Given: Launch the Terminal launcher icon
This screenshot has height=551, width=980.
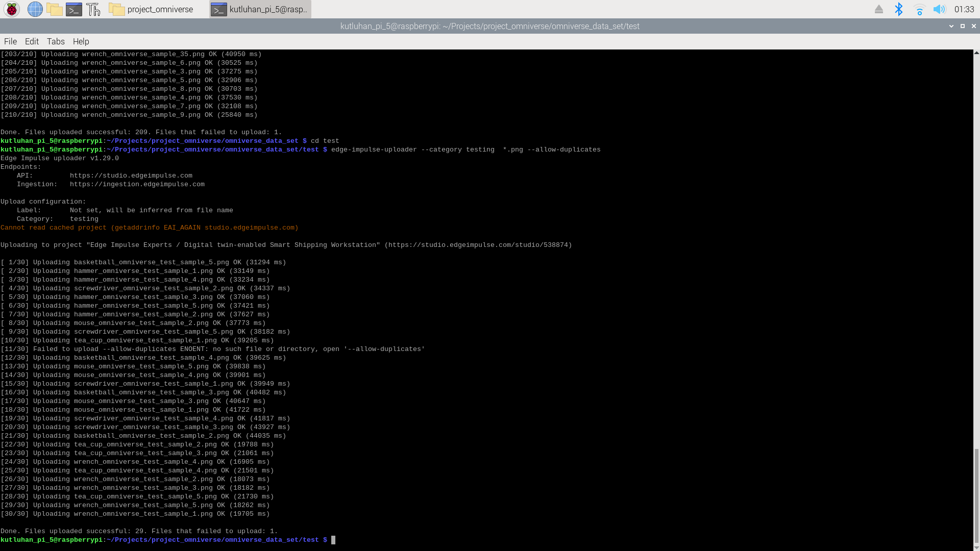Looking at the screenshot, I should click(73, 9).
